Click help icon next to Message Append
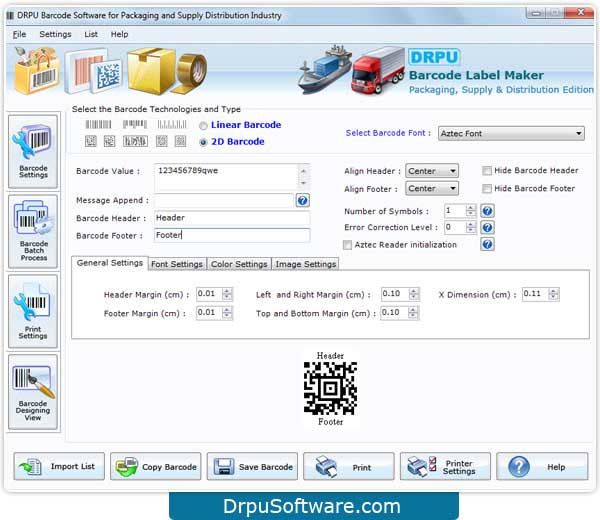 coord(302,201)
